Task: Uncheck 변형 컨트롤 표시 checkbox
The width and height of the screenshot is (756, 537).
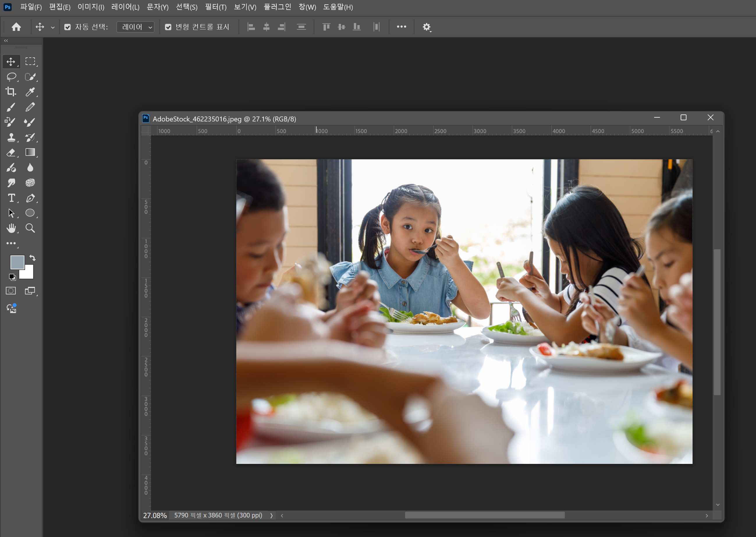Action: [x=168, y=27]
